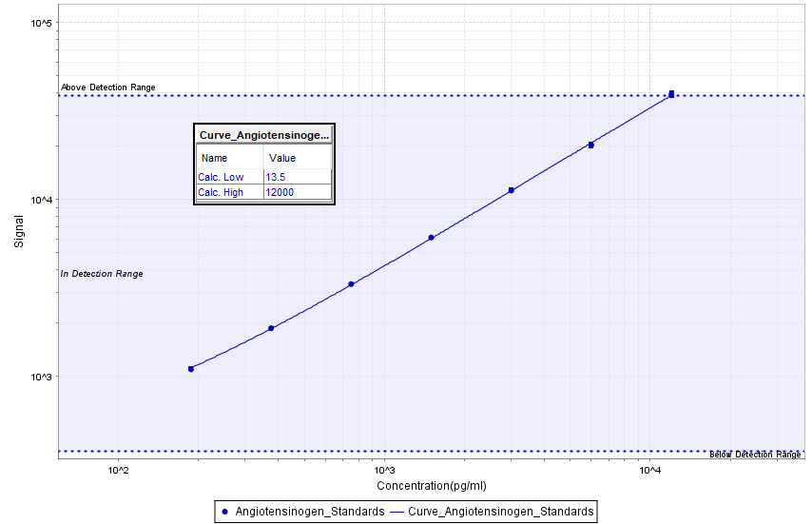812x524 pixels.
Task: Click the Signal y-axis title
Action: [19, 231]
